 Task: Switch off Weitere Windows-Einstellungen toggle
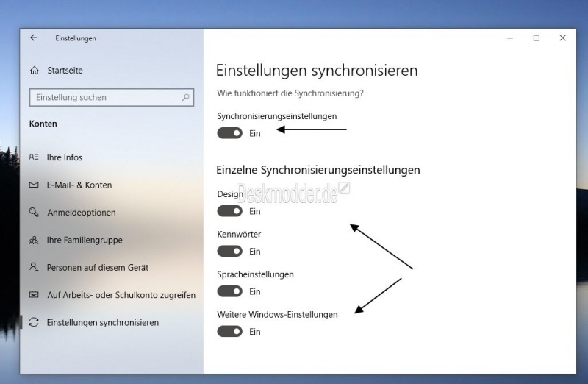230,332
